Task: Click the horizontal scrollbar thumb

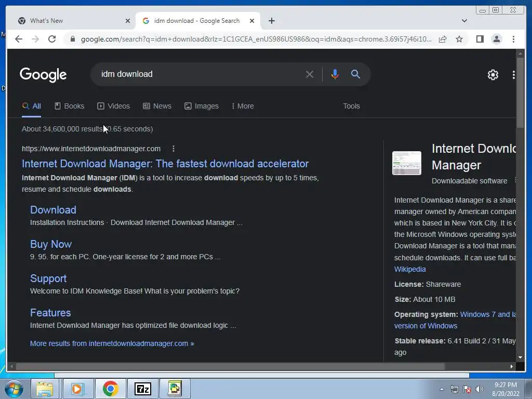Action: tap(230, 366)
